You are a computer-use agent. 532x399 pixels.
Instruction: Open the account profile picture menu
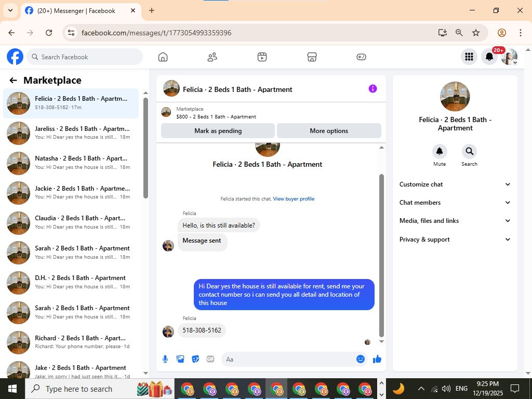click(x=509, y=57)
